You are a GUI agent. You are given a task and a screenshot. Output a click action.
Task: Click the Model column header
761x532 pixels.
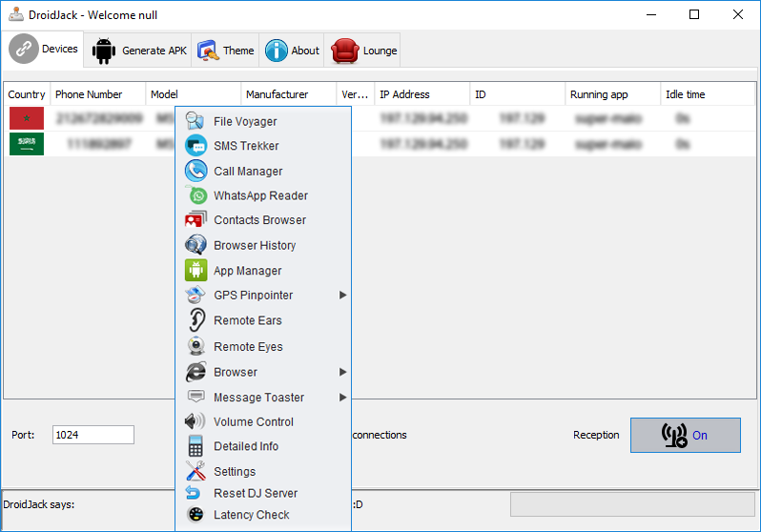pos(194,94)
